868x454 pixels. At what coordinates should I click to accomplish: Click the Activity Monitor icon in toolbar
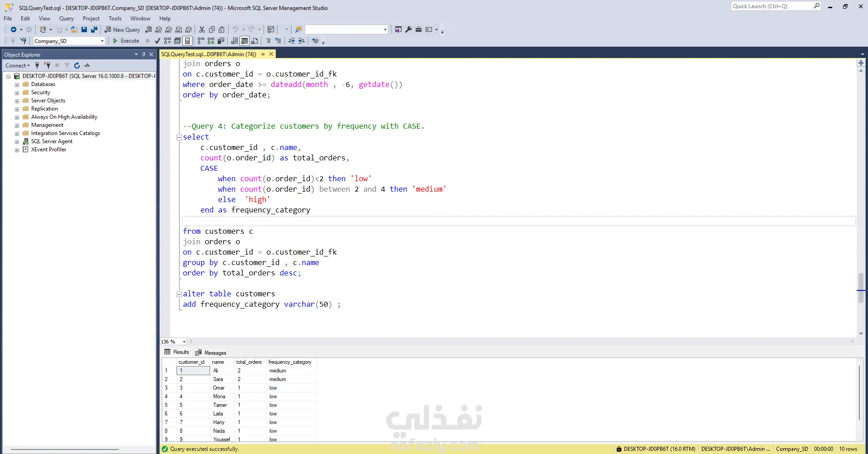tap(271, 29)
